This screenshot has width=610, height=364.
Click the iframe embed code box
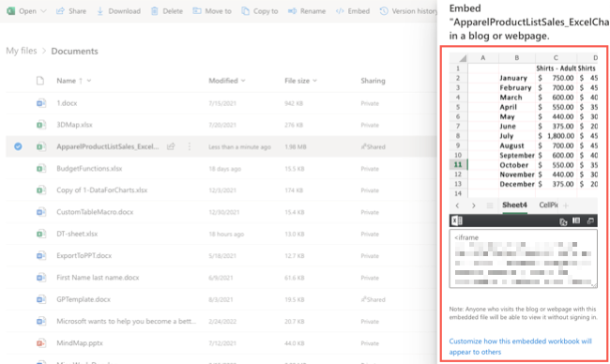[524, 259]
